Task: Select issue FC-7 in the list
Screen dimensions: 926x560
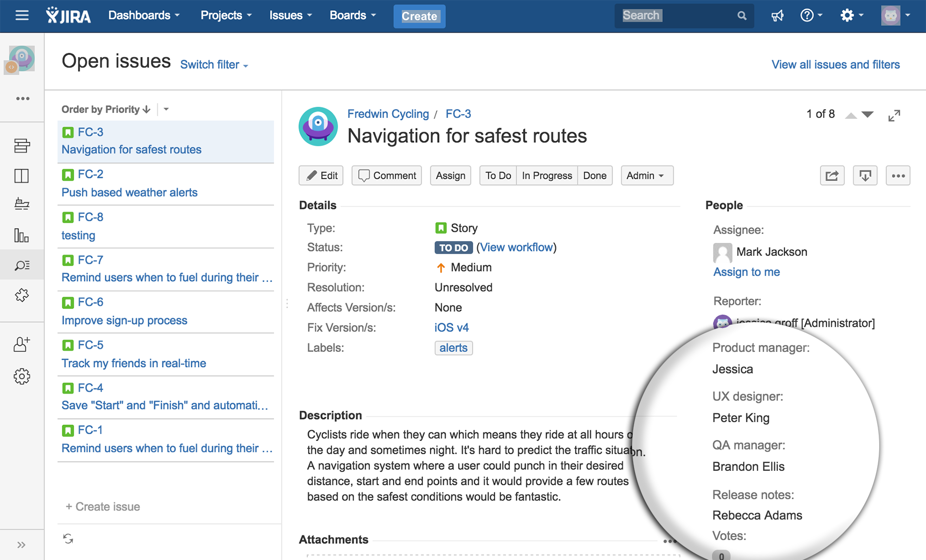Action: coord(166,269)
